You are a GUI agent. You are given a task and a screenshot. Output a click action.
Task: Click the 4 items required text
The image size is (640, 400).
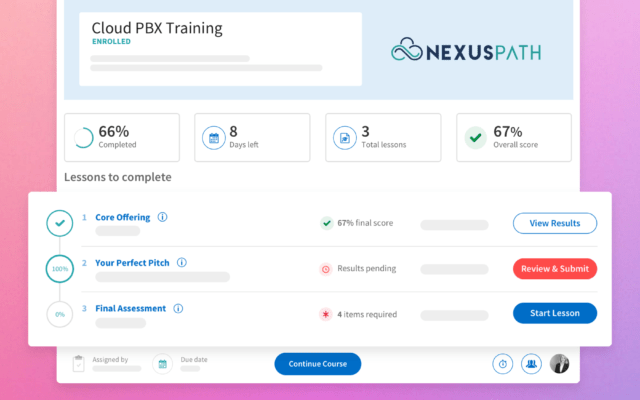click(367, 314)
